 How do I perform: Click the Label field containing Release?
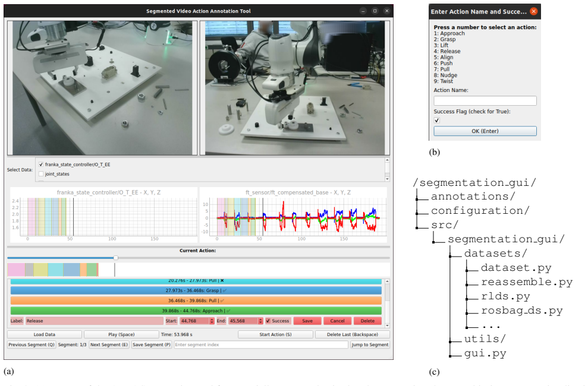point(94,321)
